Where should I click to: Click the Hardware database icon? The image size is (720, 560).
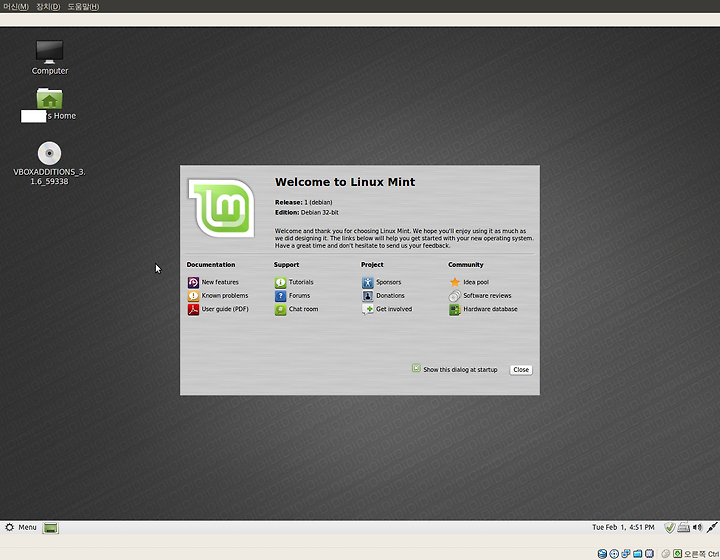pos(455,309)
